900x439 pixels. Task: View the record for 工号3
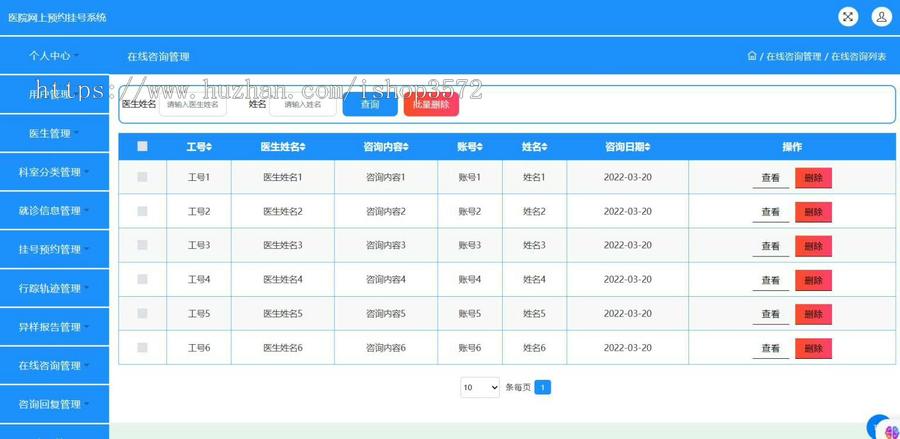pos(770,246)
